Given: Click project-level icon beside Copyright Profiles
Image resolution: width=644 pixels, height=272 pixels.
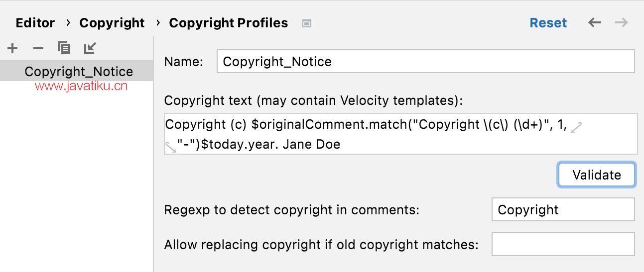Looking at the screenshot, I should (307, 23).
